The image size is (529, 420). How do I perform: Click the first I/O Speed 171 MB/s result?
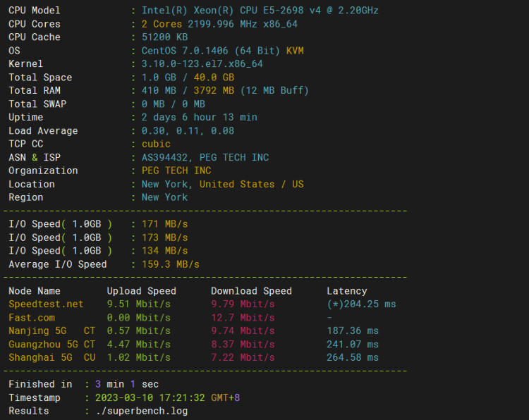164,224
